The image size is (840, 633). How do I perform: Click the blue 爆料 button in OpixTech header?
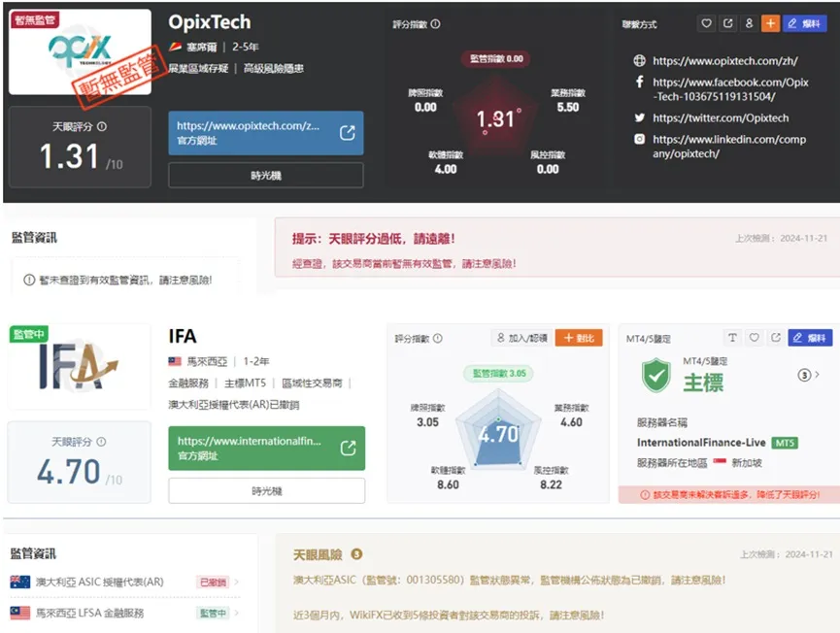pyautogui.click(x=805, y=23)
